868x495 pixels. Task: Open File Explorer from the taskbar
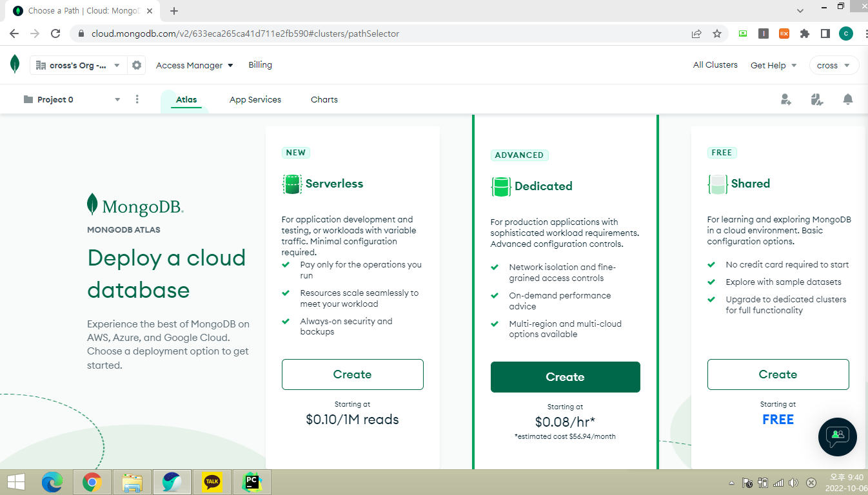pos(132,482)
